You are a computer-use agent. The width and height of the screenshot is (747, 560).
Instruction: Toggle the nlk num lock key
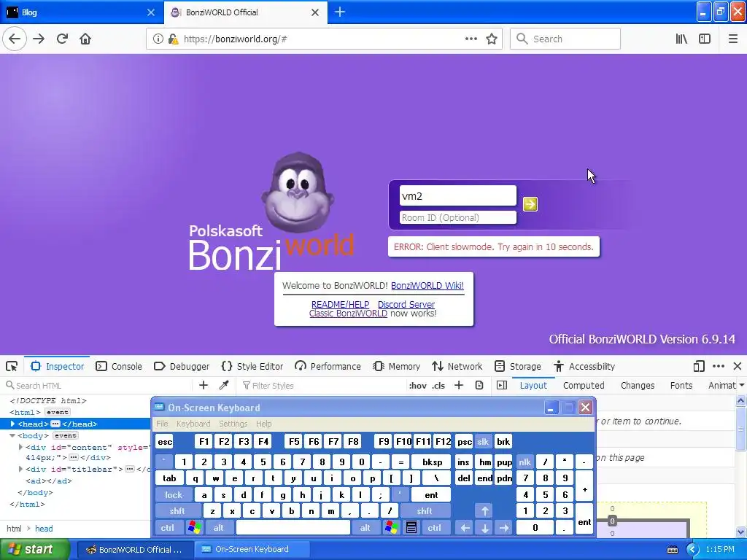pos(525,462)
